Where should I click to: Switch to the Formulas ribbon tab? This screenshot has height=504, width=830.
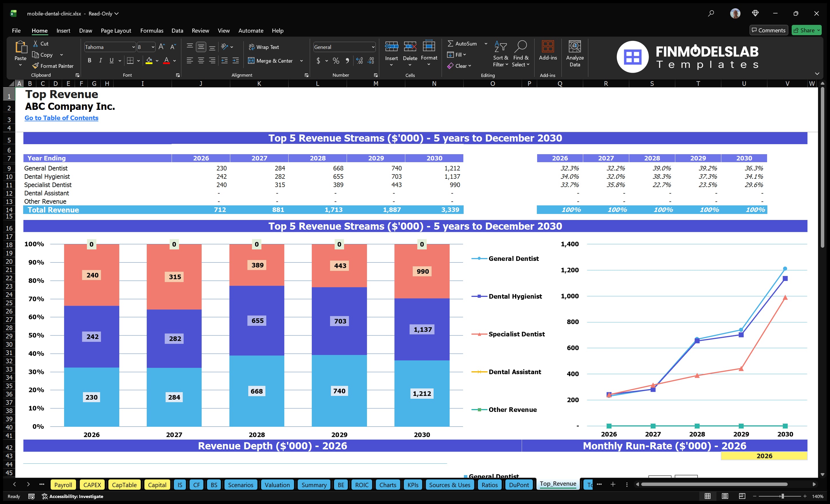tap(152, 31)
